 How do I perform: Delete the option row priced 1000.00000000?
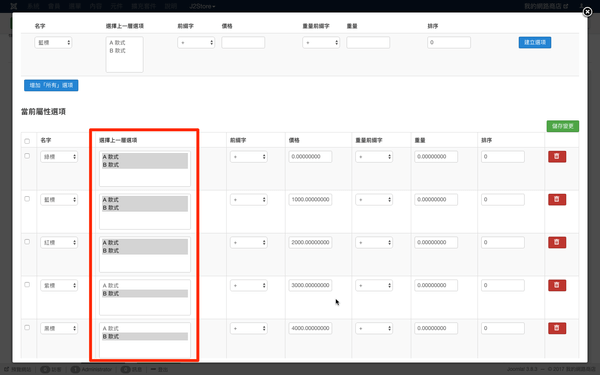pyautogui.click(x=557, y=199)
